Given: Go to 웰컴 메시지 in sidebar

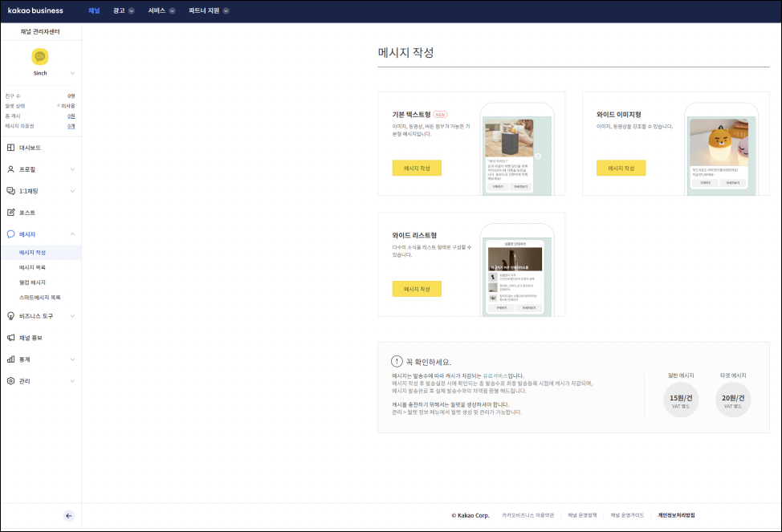Looking at the screenshot, I should pos(33,282).
